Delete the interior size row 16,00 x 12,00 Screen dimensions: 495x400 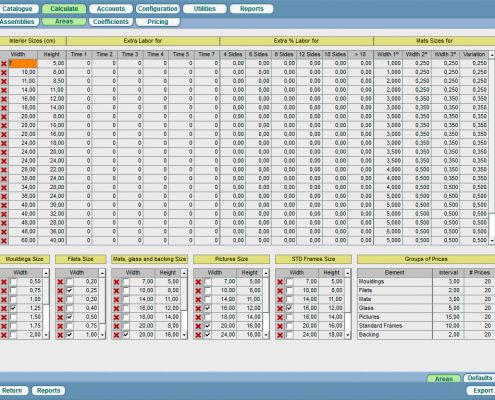pos(4,99)
